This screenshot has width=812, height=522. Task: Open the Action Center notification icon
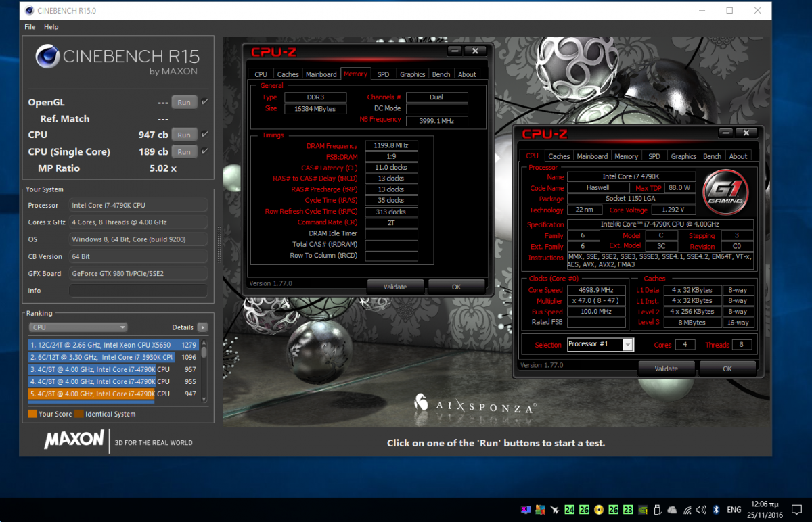point(796,510)
